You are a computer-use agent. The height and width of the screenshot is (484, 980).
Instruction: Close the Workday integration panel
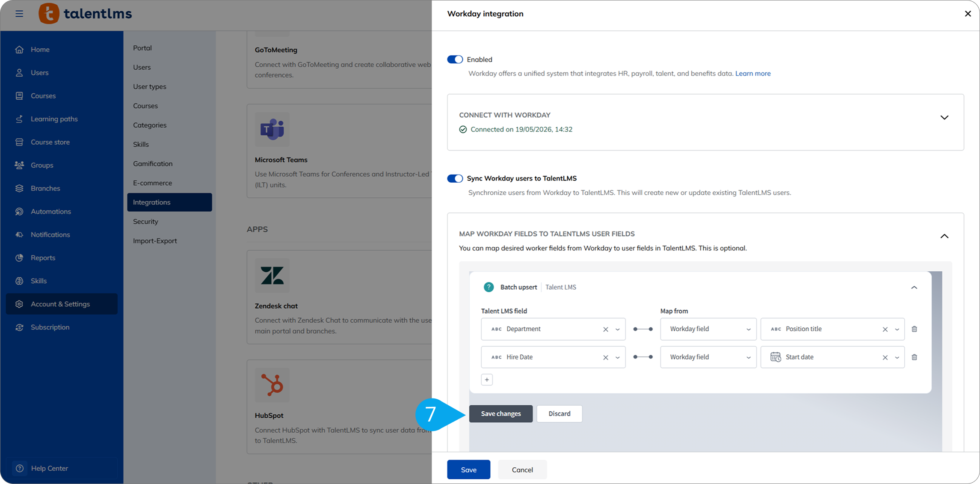coord(968,14)
